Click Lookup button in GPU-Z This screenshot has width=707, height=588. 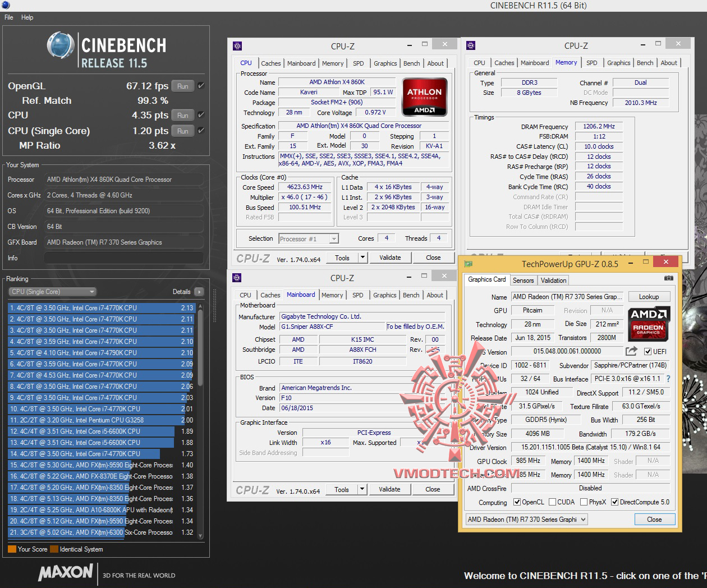point(649,297)
